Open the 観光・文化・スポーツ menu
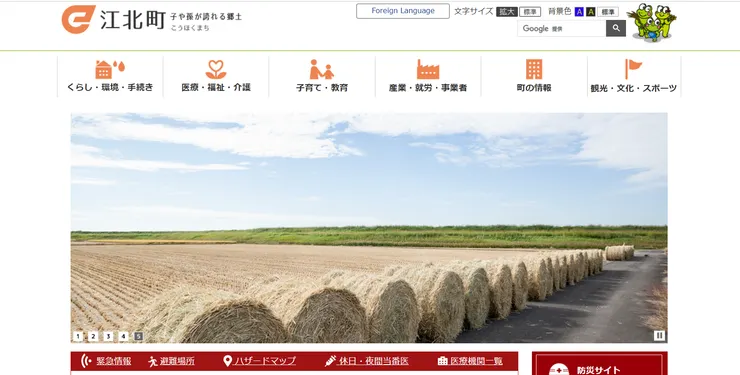The image size is (740, 375). click(633, 88)
